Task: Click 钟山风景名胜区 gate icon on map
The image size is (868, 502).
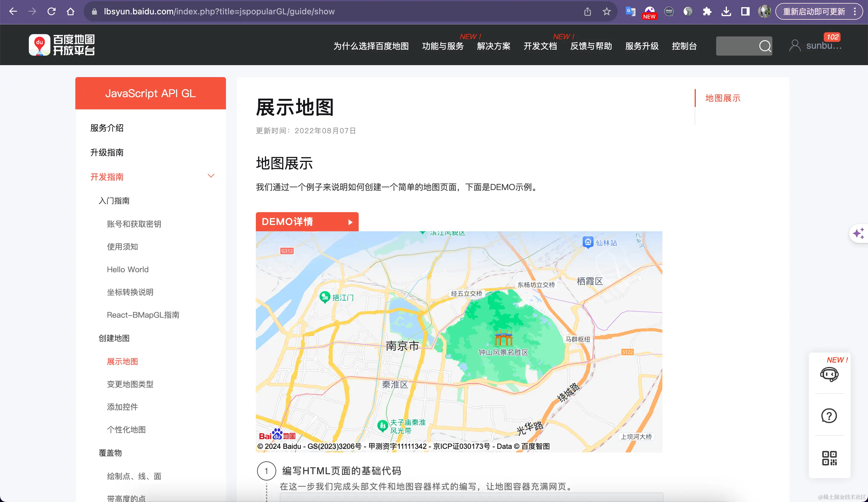Action: pos(503,338)
